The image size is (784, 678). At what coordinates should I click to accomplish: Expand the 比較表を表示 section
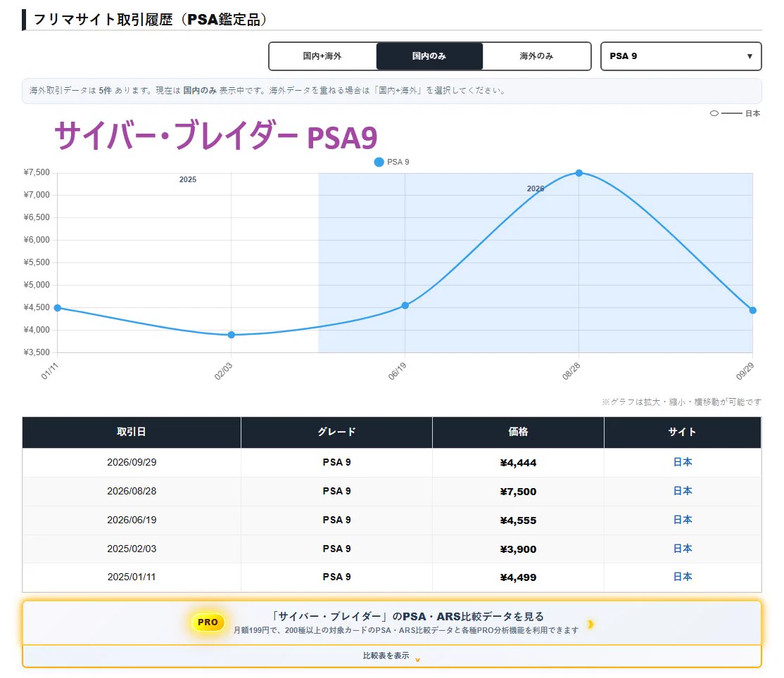coord(392,656)
